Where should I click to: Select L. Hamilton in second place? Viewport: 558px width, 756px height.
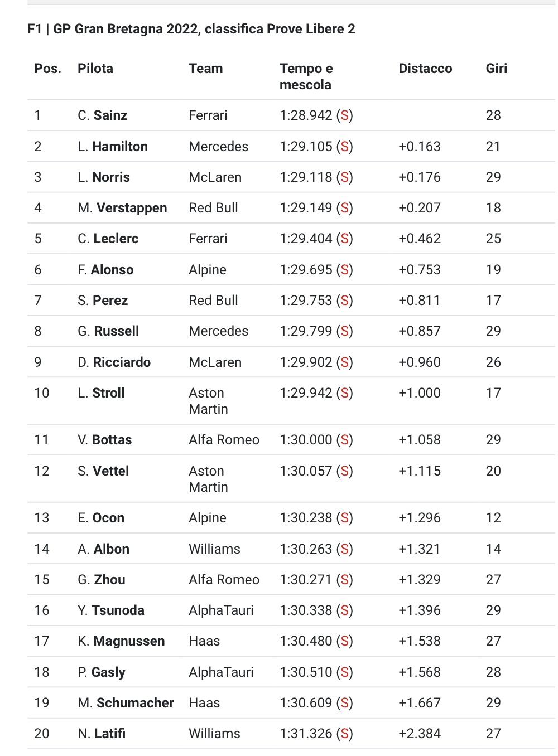point(113,147)
